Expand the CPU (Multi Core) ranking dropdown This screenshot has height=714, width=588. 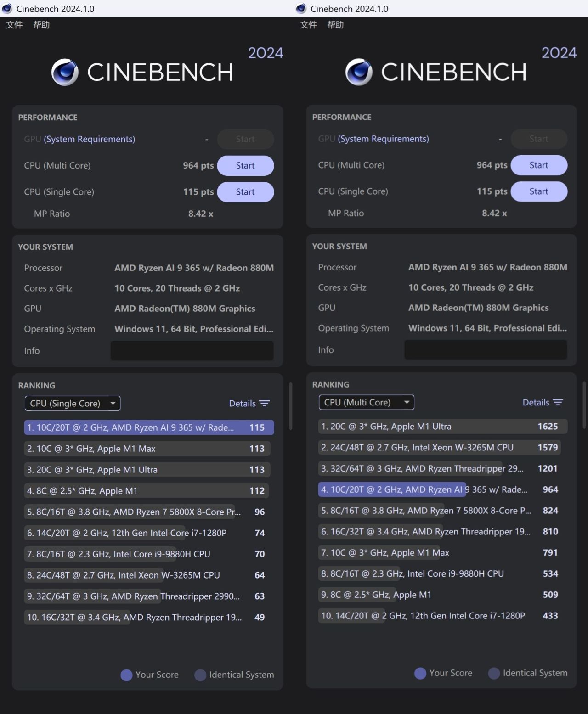(x=367, y=402)
